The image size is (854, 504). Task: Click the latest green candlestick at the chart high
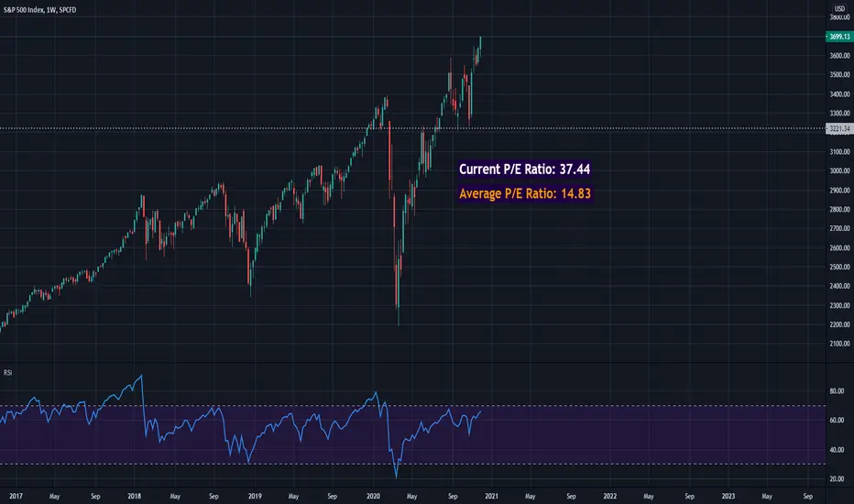480,47
